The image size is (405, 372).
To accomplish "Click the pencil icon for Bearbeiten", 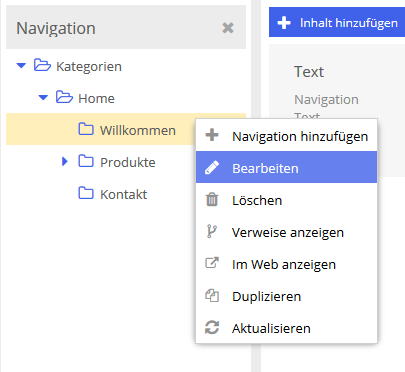I will tap(212, 168).
